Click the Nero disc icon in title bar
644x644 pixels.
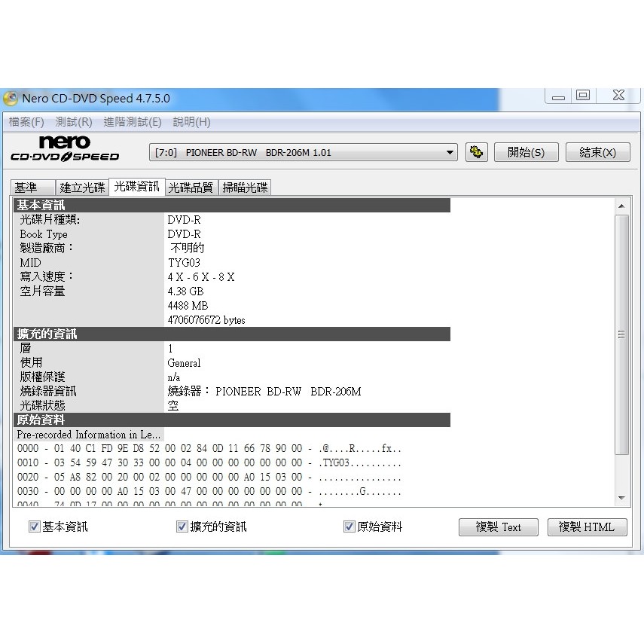coord(11,99)
